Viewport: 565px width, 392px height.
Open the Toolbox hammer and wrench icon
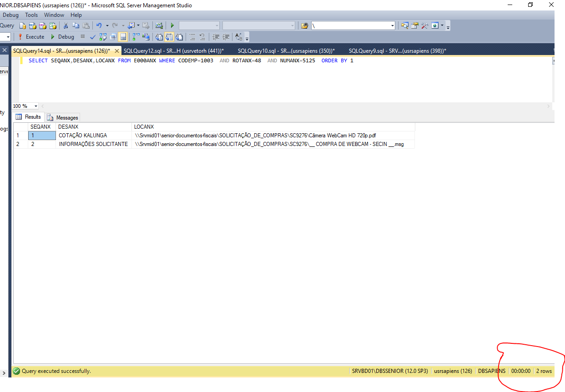tap(424, 26)
